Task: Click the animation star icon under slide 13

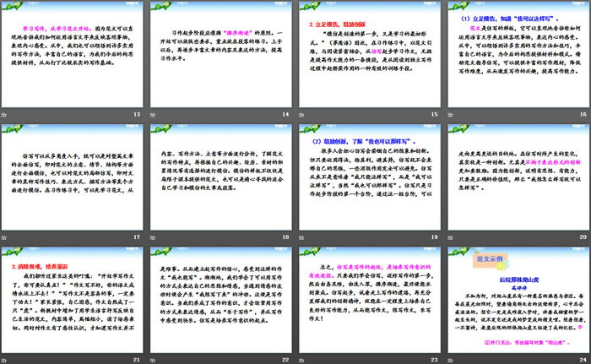Action: [5, 114]
